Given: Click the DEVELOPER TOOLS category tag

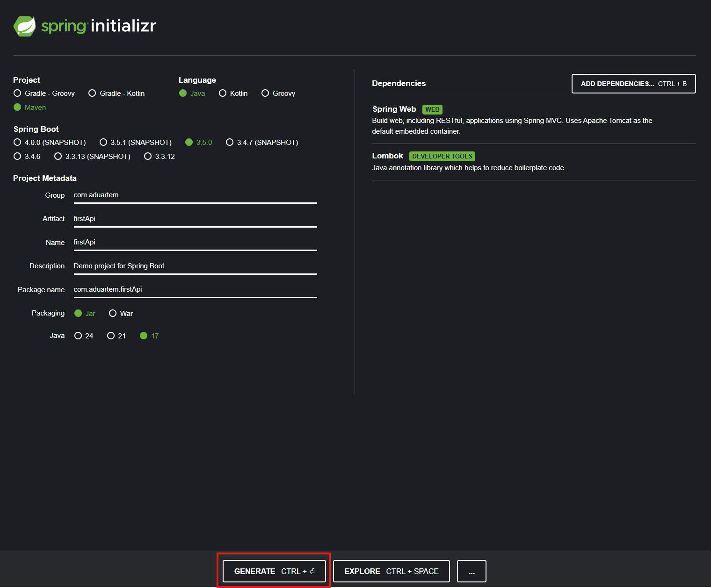Looking at the screenshot, I should [x=442, y=156].
